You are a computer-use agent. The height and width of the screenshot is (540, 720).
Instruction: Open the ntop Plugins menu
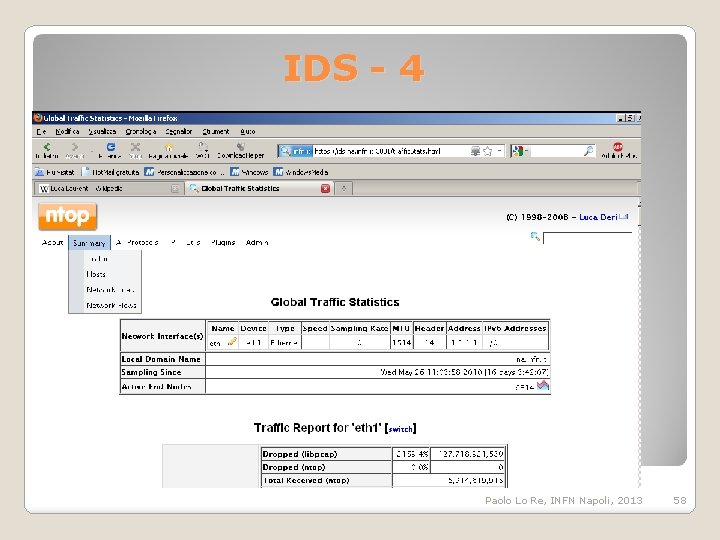[223, 242]
